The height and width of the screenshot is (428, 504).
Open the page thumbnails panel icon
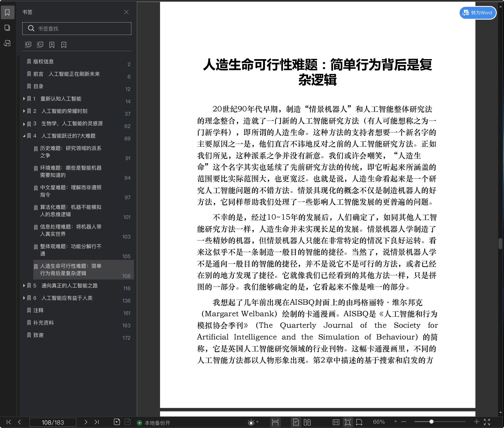[7, 28]
